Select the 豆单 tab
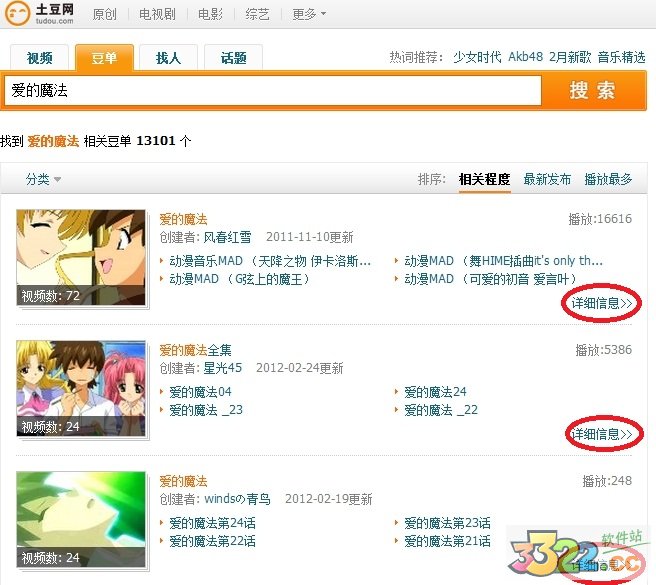Viewport: 656px width, 585px height. click(x=104, y=58)
